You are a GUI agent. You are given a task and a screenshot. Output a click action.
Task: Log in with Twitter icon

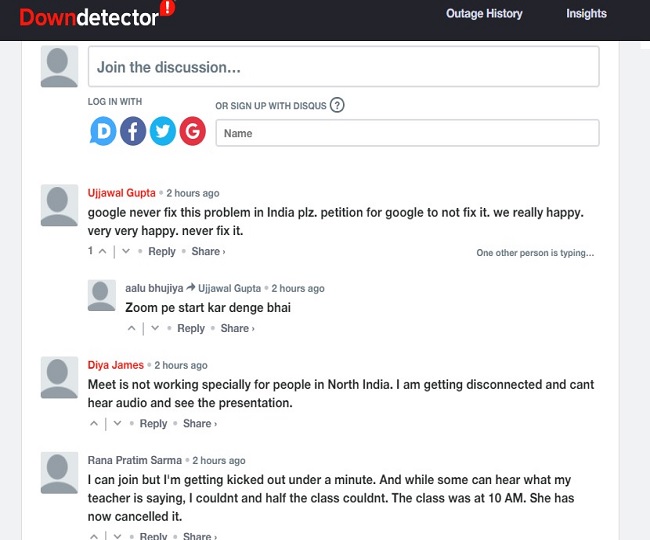163,131
